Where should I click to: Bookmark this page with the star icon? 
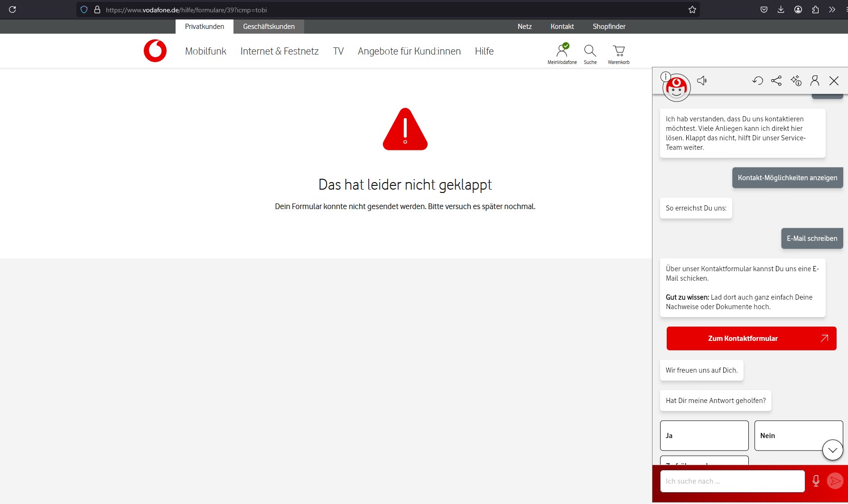pos(692,9)
